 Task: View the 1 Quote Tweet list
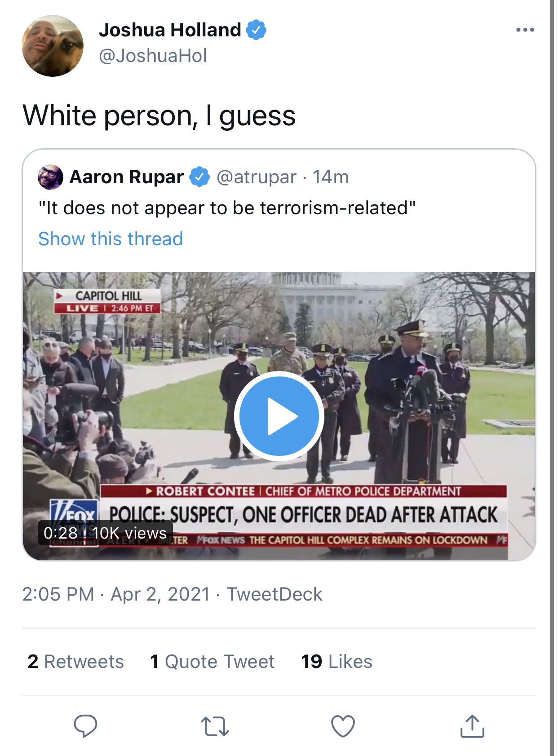click(212, 661)
